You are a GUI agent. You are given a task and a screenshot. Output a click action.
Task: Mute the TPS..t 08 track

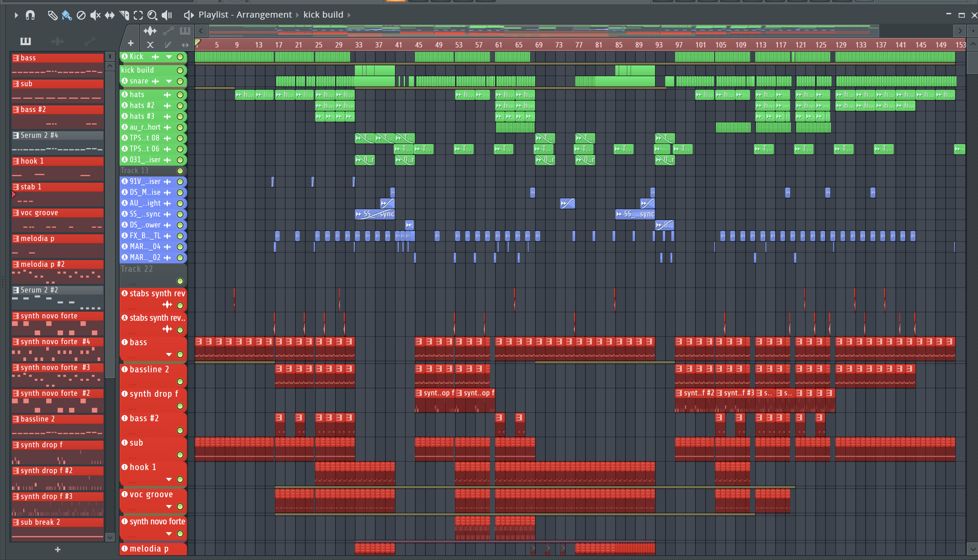tap(180, 138)
